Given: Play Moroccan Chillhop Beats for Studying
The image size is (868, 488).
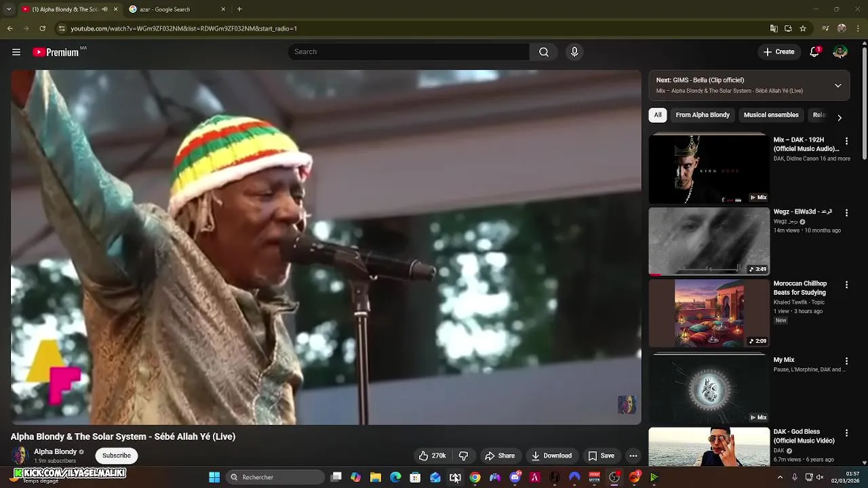Looking at the screenshot, I should pos(709,313).
